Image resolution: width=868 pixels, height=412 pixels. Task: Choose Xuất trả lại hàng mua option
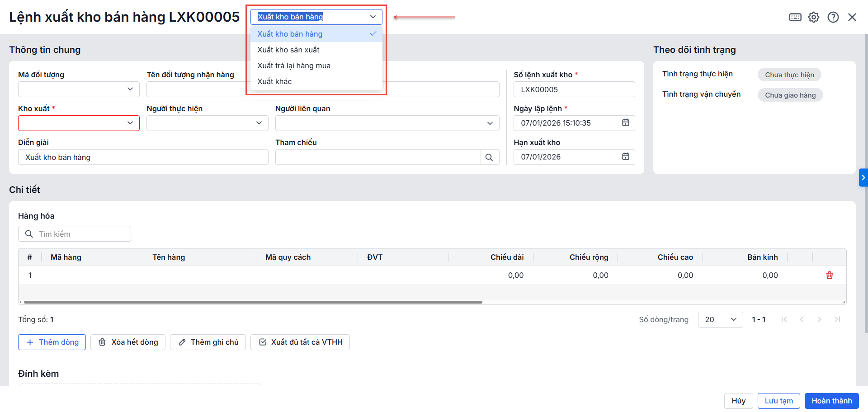coord(294,66)
